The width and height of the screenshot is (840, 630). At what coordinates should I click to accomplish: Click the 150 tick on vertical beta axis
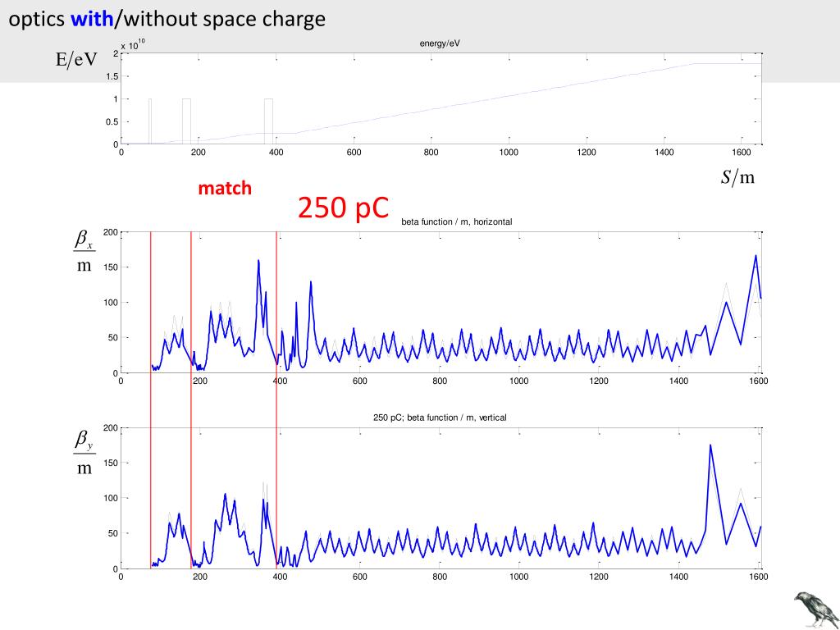coord(111,463)
